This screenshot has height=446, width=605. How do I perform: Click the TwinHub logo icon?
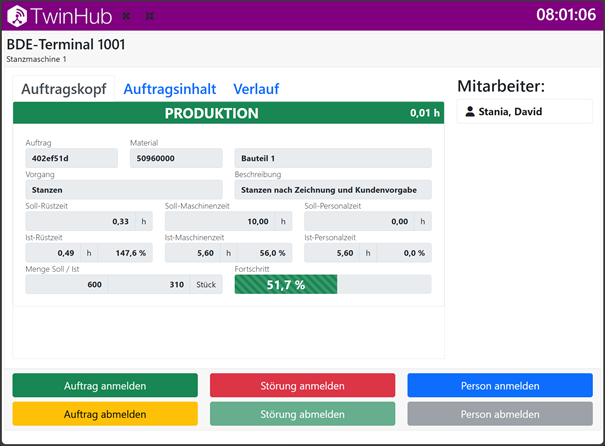tap(17, 16)
